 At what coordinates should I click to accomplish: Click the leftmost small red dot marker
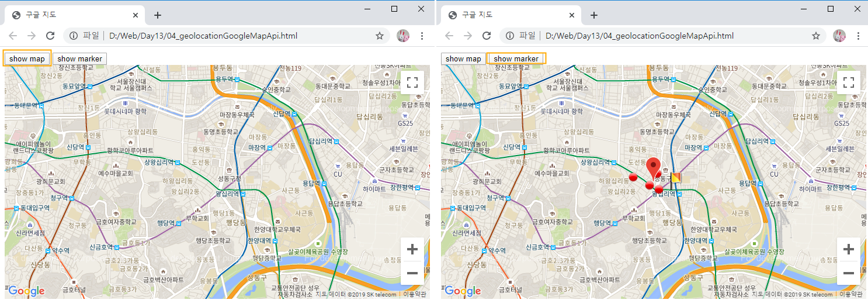[x=633, y=177]
